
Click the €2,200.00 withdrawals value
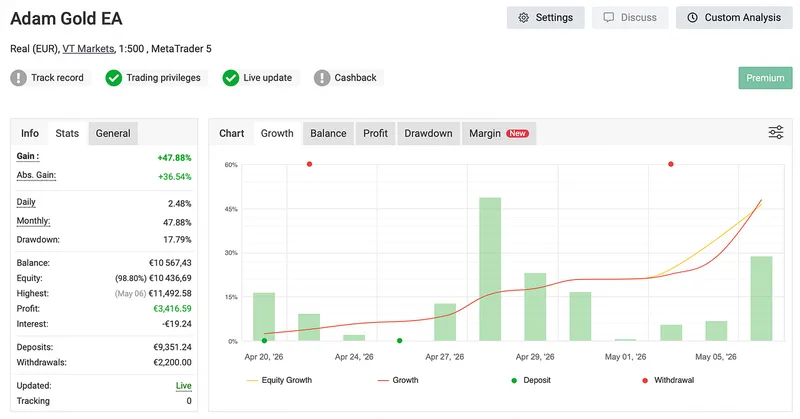(172, 362)
